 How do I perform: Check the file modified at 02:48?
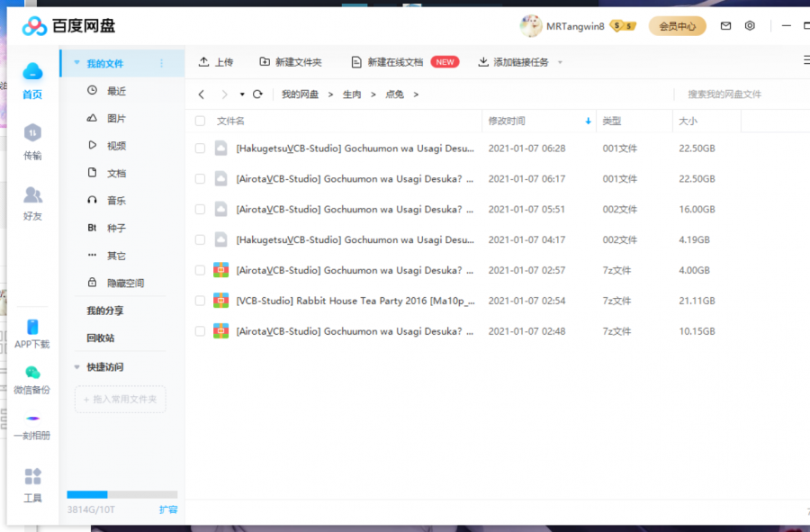[200, 331]
